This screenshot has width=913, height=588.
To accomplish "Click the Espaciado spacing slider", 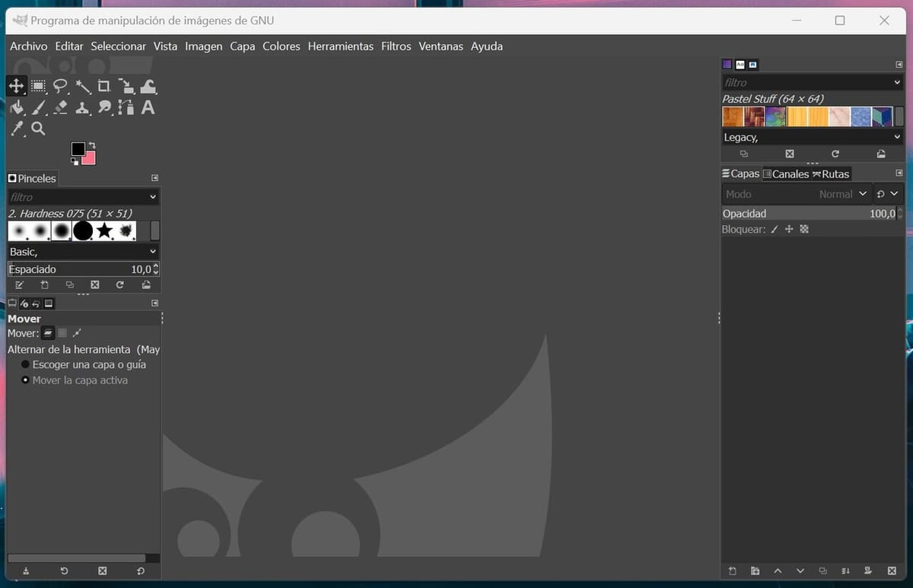I will (x=80, y=269).
